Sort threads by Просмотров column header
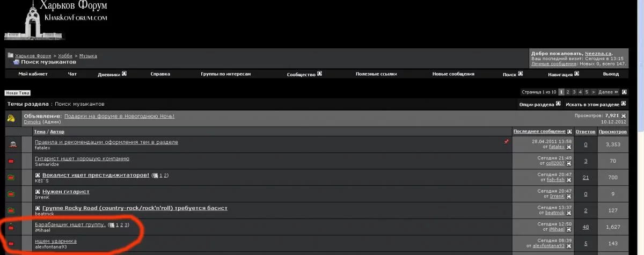The height and width of the screenshot is (255, 644). click(x=613, y=132)
